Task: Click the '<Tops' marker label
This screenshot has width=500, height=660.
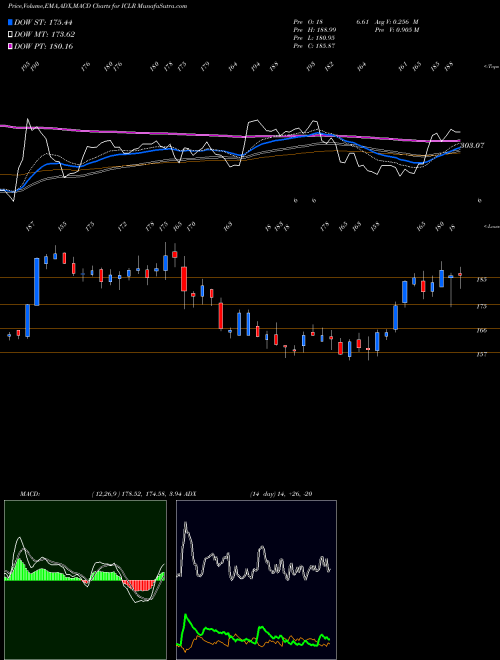Action: point(491,67)
